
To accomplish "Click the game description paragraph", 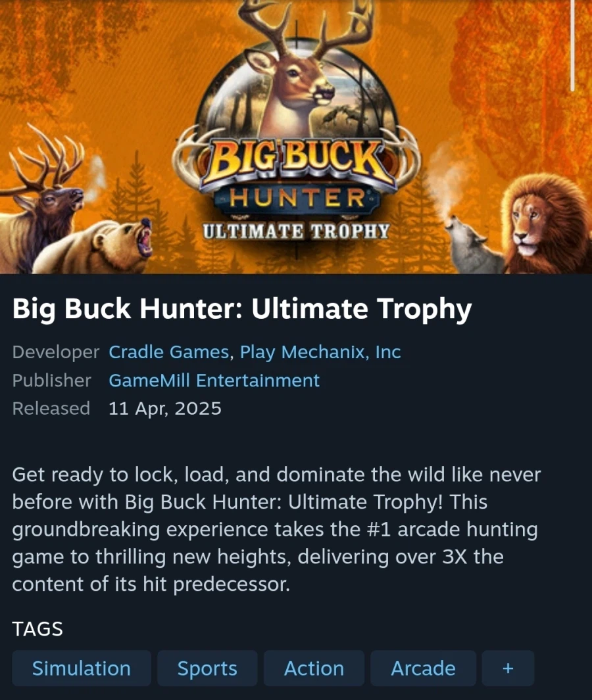I will (276, 529).
